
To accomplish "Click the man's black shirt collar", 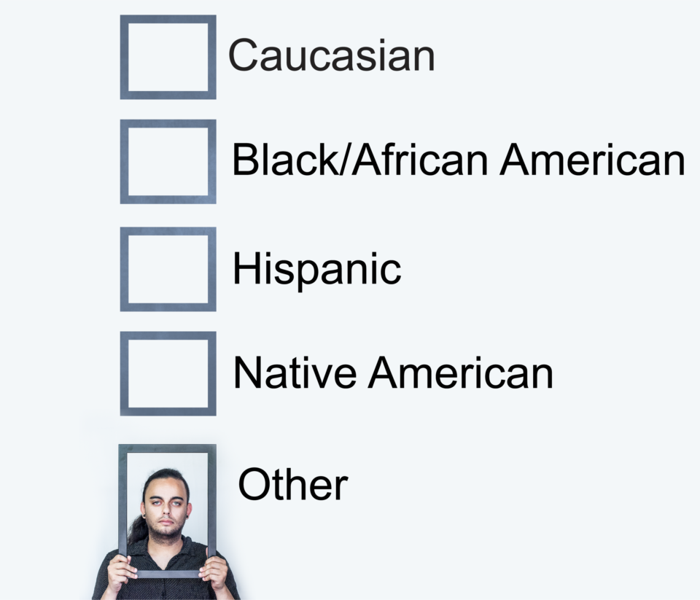I will [166, 553].
